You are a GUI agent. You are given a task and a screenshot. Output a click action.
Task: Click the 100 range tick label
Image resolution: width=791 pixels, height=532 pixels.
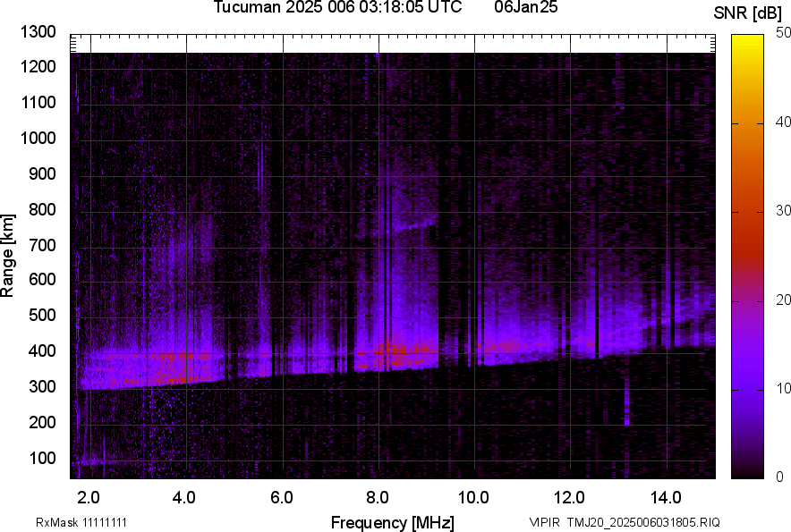click(43, 459)
